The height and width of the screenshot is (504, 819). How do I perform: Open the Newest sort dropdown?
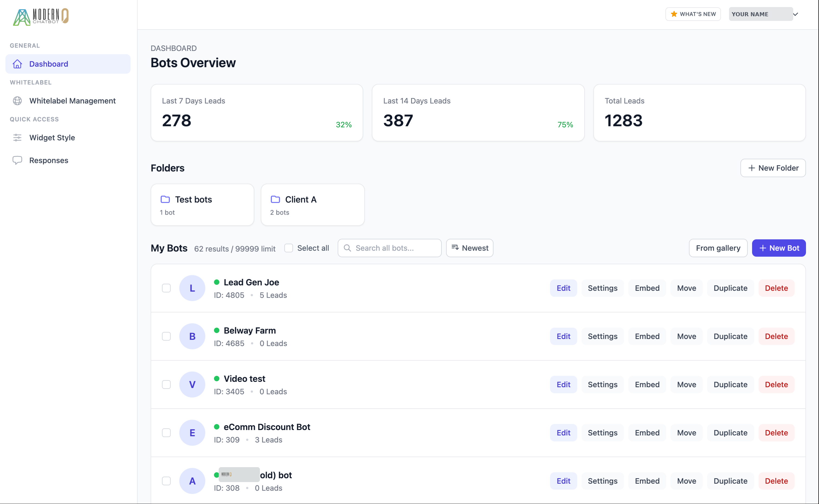[x=469, y=248]
